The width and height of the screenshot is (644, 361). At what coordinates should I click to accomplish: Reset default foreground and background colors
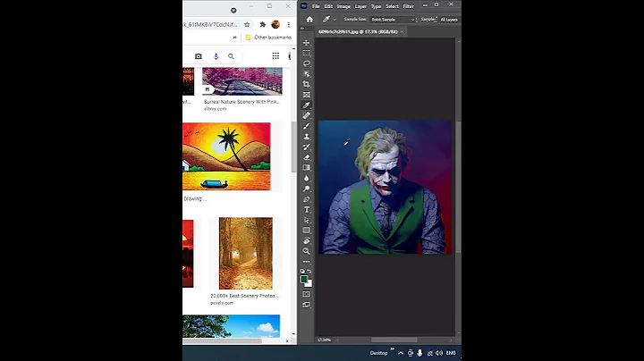click(x=302, y=271)
